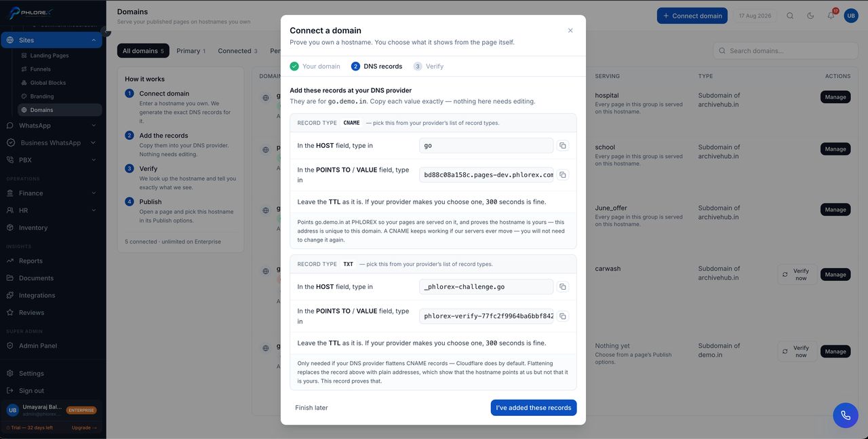
Task: Open Admin Panel
Action: pos(38,345)
